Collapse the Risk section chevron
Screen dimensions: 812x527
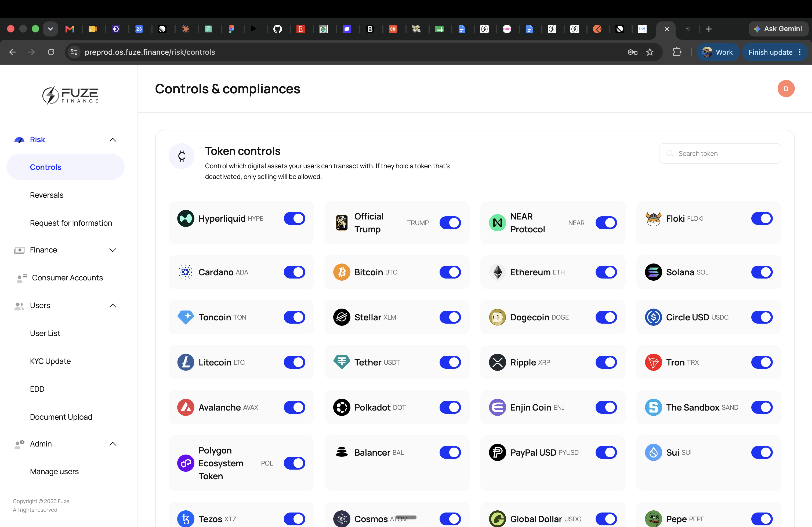coord(113,140)
